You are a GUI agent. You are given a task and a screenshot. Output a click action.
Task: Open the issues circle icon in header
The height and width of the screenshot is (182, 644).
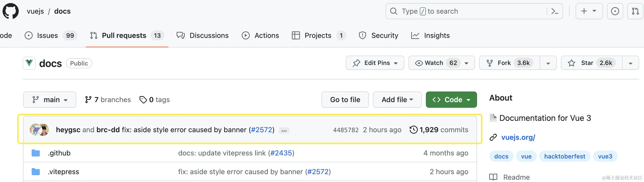tap(615, 11)
